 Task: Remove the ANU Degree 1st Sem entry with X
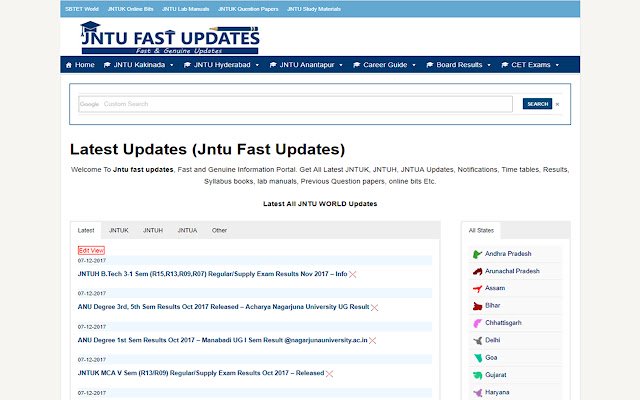[x=372, y=340]
